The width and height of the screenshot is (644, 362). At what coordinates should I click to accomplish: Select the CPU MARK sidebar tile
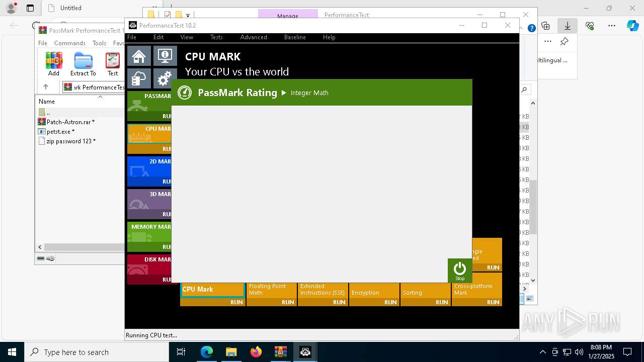[149, 134]
